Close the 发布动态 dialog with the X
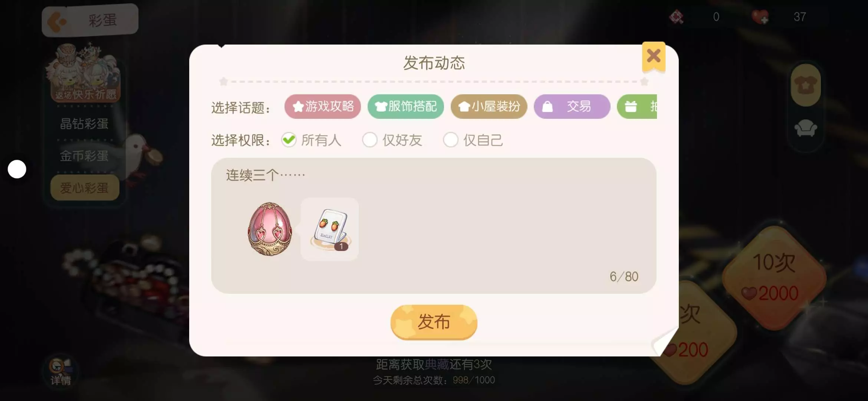 [654, 56]
